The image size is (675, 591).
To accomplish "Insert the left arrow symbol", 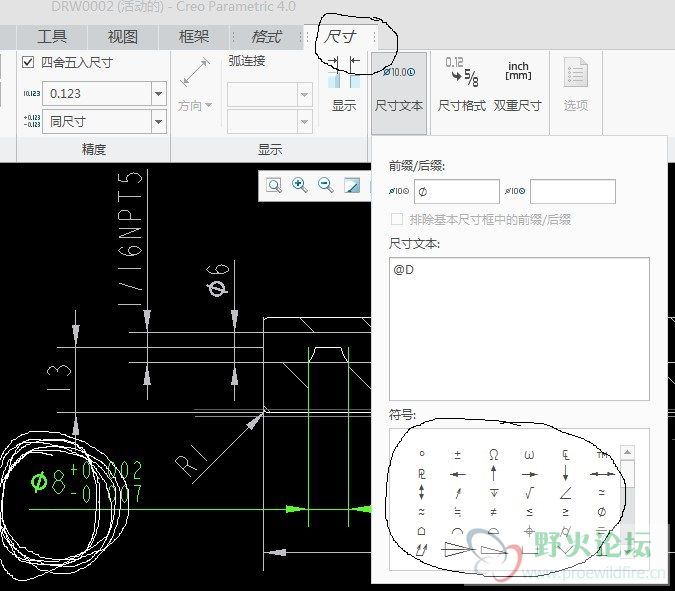I will pos(458,474).
